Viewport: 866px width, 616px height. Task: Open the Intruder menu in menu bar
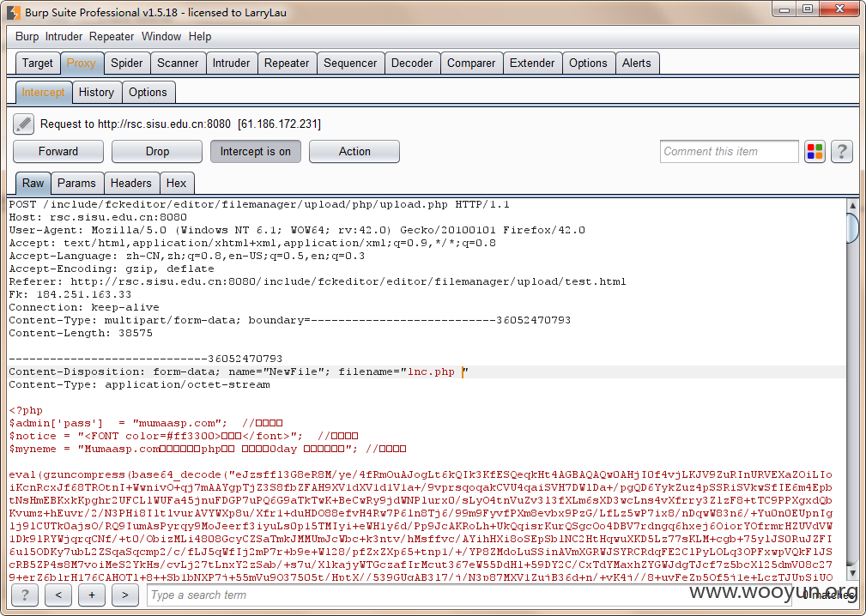click(64, 36)
